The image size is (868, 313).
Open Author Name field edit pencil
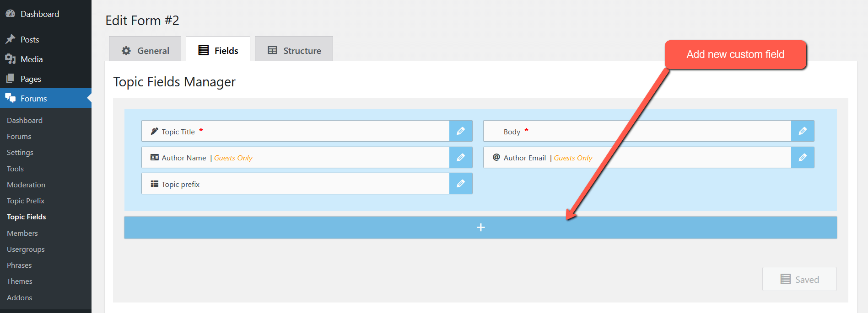tap(461, 158)
